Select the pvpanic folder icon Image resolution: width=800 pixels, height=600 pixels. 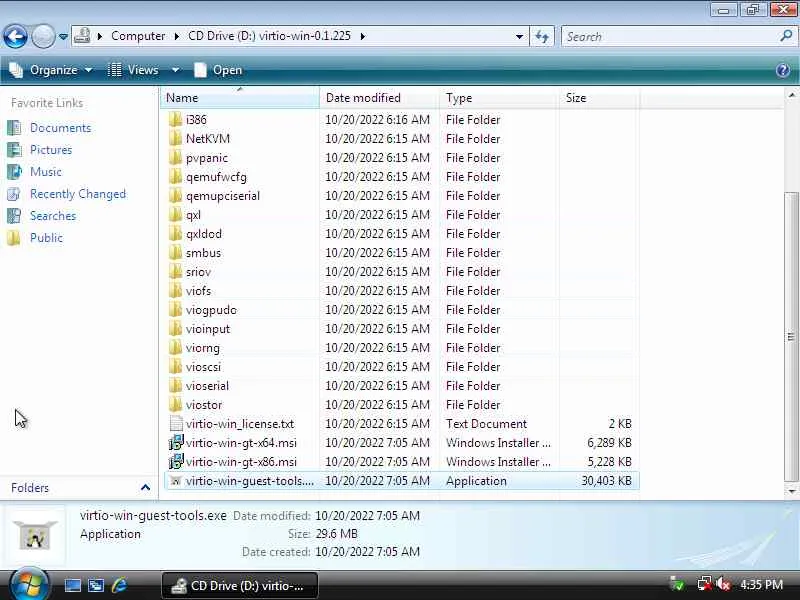(x=176, y=158)
